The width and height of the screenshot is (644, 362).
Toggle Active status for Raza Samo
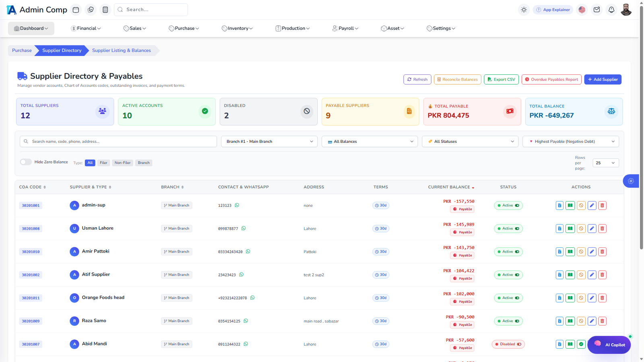coord(508,321)
